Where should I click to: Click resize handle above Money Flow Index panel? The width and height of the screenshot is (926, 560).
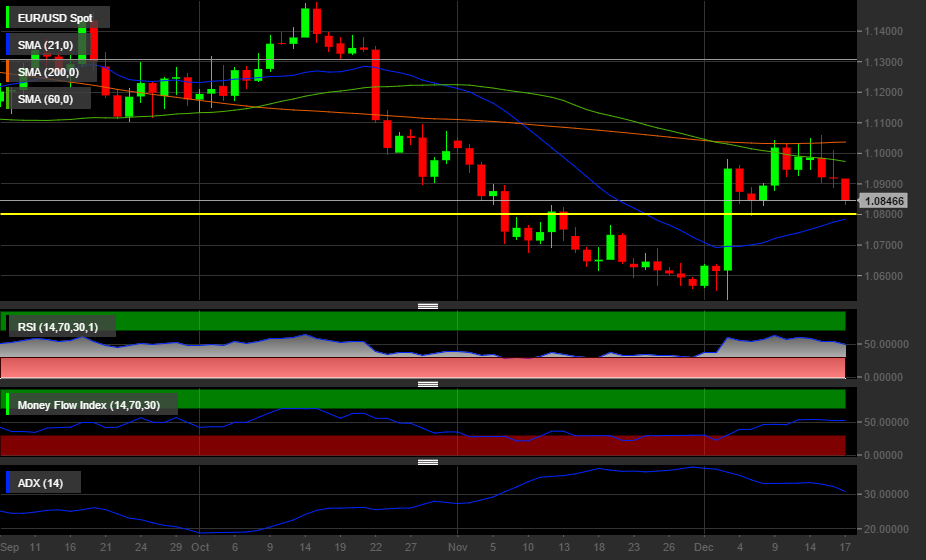[428, 384]
